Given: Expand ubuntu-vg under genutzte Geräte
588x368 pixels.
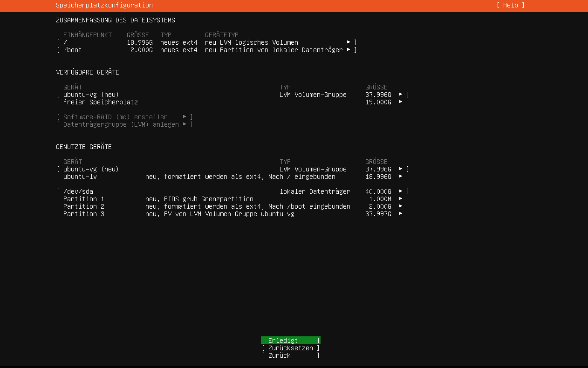Looking at the screenshot, I should pyautogui.click(x=402, y=169).
